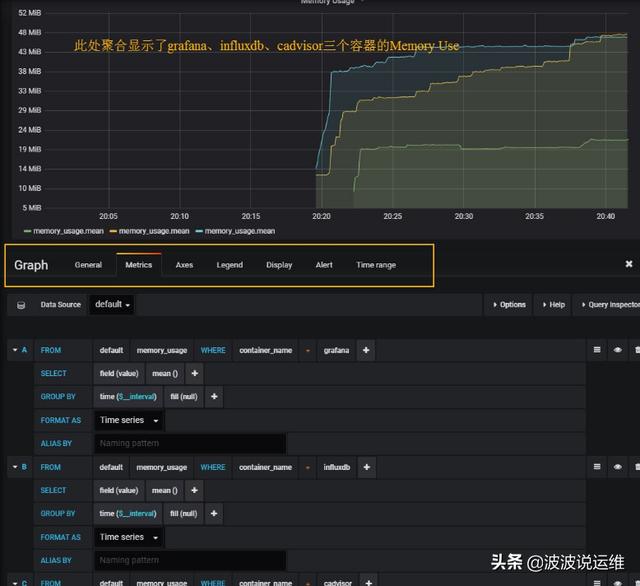The image size is (640, 586).
Task: Click query A container_name tag key
Action: coord(265,350)
